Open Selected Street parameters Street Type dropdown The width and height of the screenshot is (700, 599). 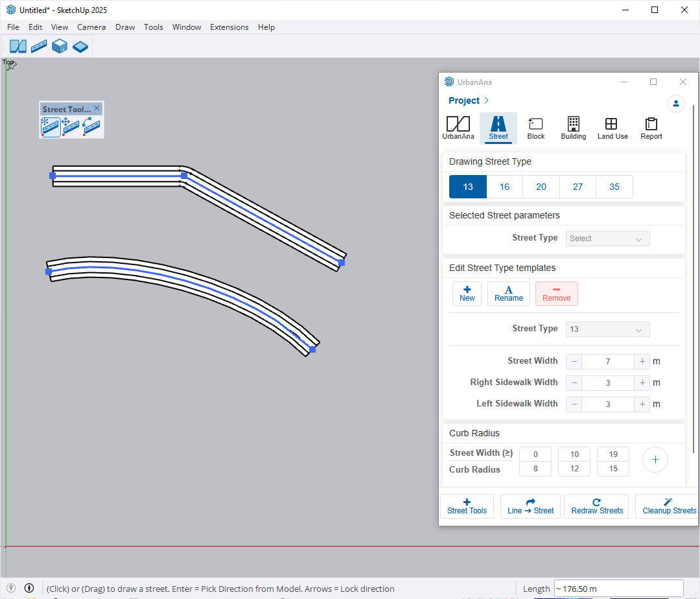click(607, 239)
